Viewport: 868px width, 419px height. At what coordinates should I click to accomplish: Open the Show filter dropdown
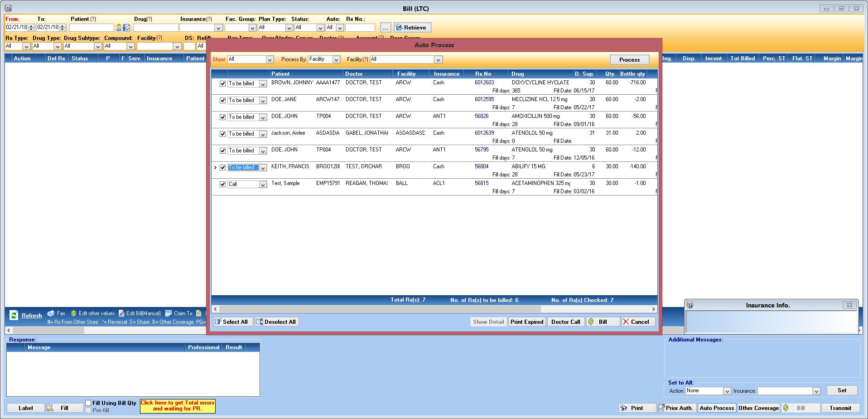tap(270, 59)
